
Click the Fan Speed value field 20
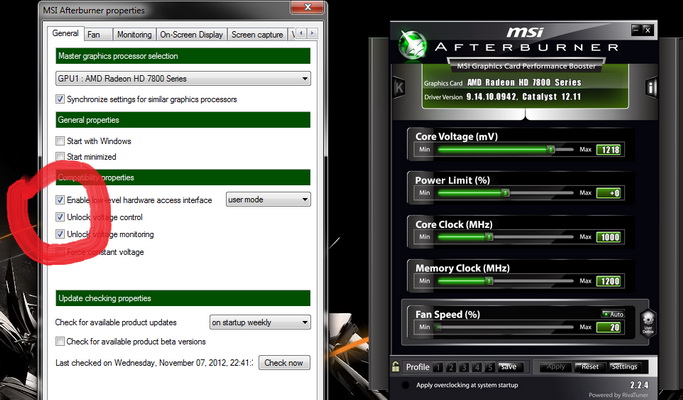(609, 327)
